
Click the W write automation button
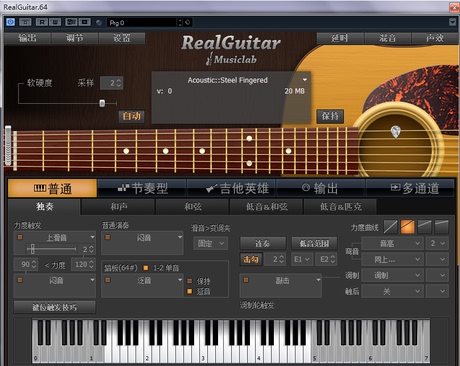pos(55,22)
